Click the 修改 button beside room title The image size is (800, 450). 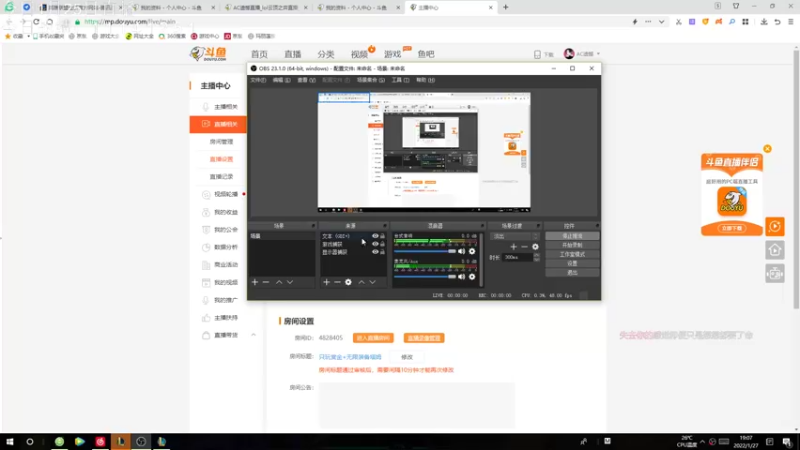pyautogui.click(x=407, y=357)
